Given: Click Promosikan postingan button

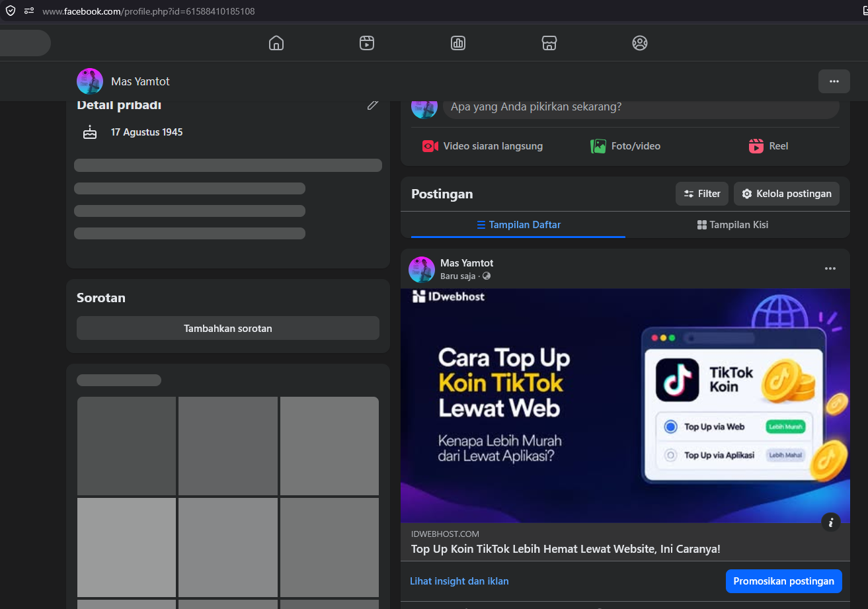Looking at the screenshot, I should [783, 581].
